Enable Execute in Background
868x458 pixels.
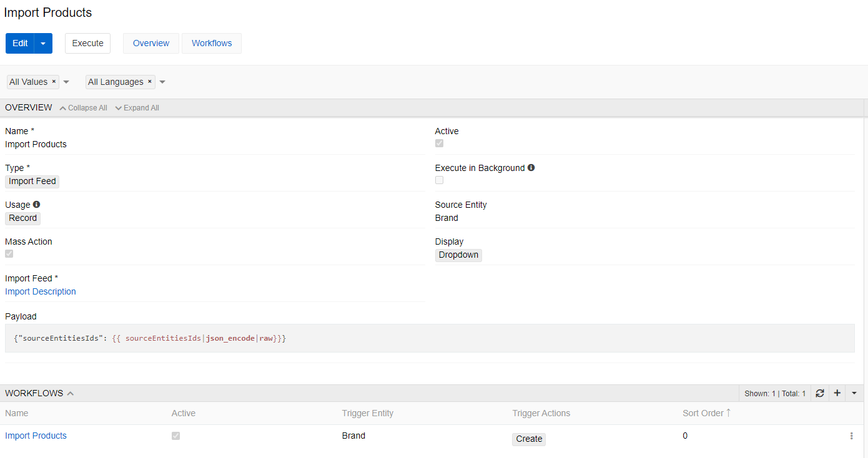click(439, 180)
